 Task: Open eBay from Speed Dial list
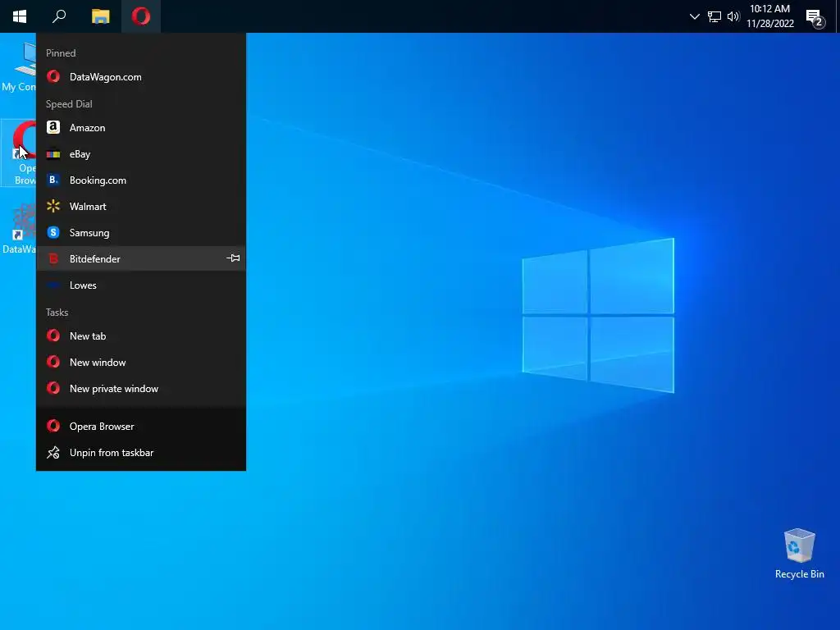coord(141,153)
